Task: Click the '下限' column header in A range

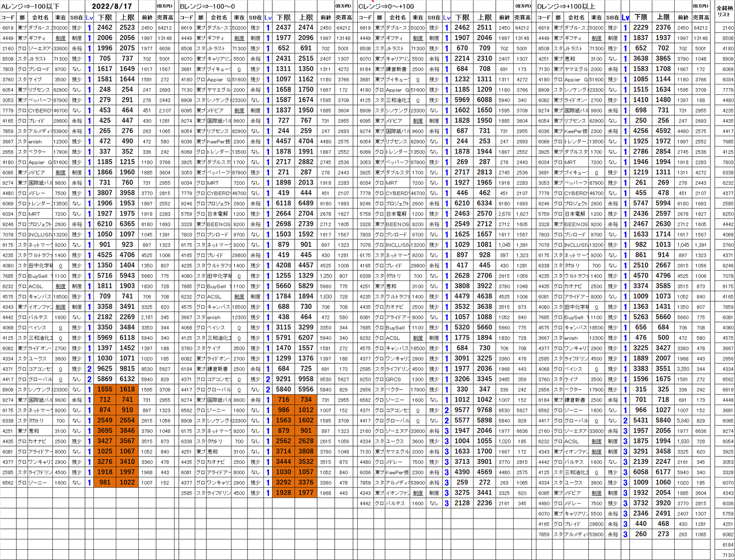Action: pos(105,17)
